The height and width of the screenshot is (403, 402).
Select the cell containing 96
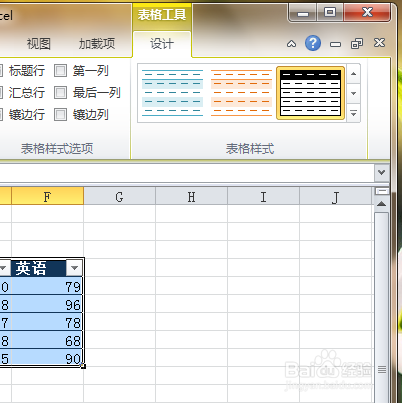pos(47,304)
